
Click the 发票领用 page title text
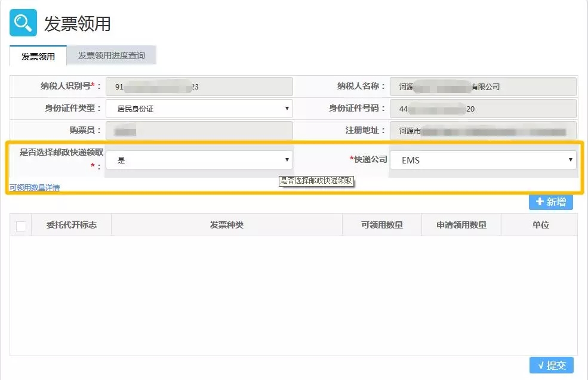pyautogui.click(x=77, y=24)
